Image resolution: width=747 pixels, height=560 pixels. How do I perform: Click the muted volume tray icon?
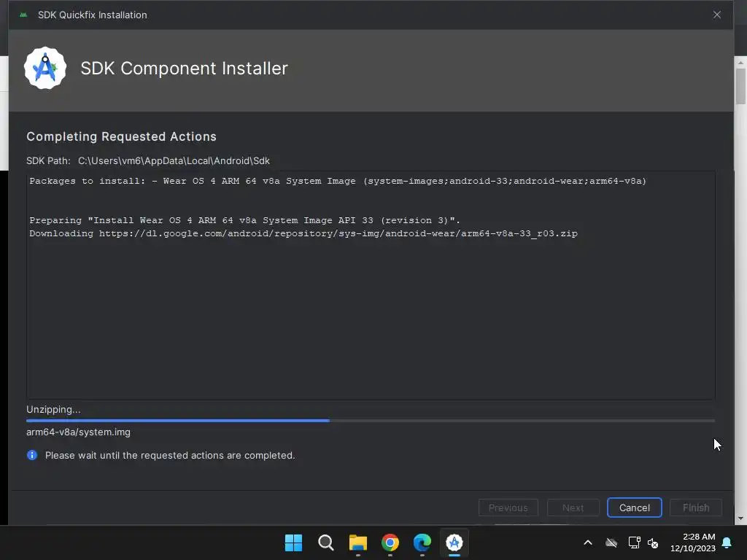point(653,542)
